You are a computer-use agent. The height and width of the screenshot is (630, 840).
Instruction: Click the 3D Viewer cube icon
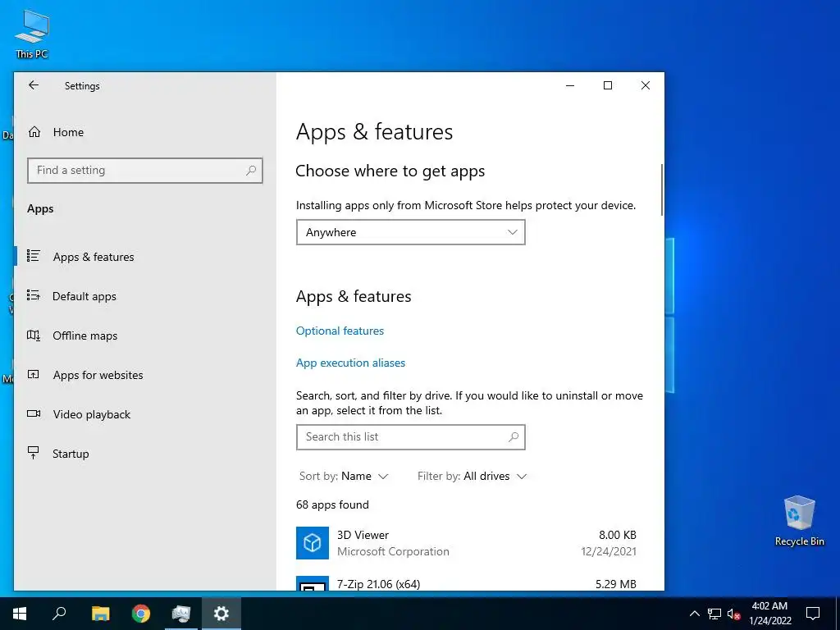pos(313,543)
